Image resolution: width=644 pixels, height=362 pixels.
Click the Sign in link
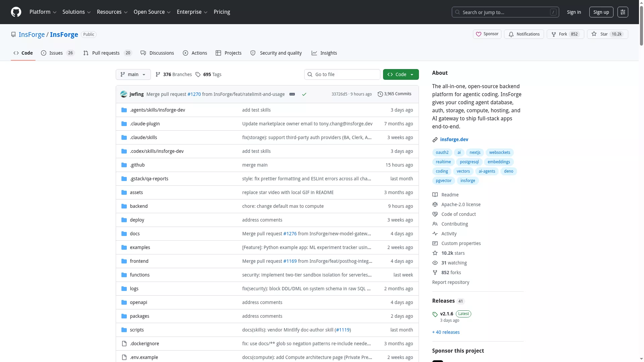pyautogui.click(x=574, y=12)
